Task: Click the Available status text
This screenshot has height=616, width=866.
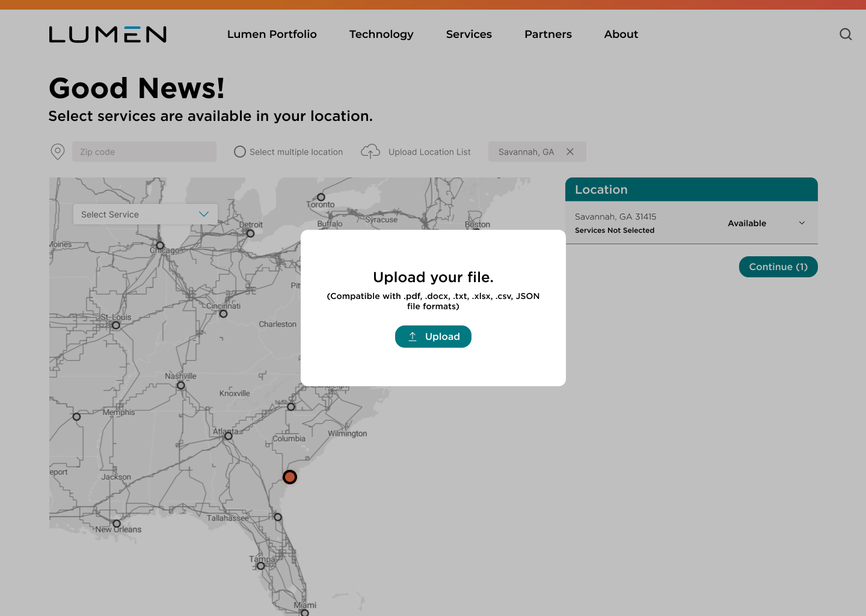Action: (747, 223)
